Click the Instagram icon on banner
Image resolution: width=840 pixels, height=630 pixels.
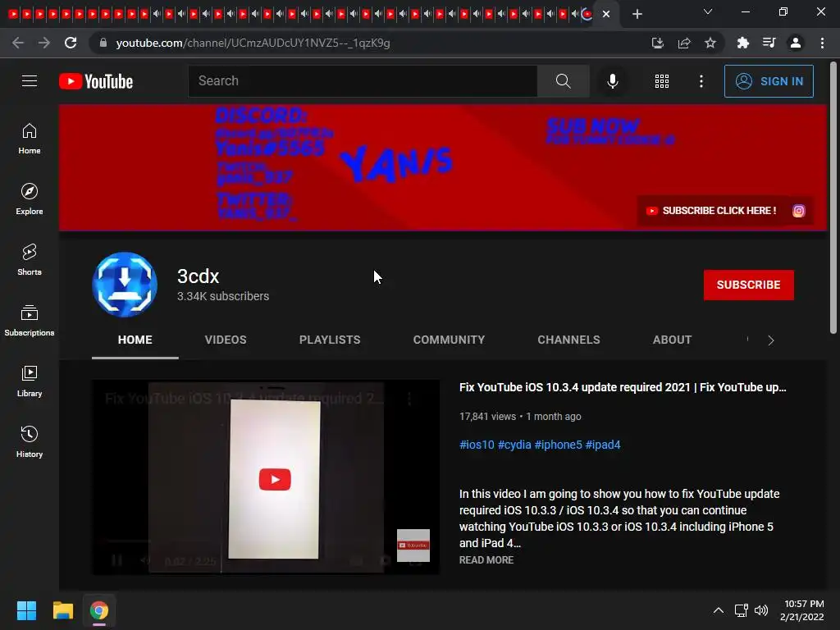(798, 211)
